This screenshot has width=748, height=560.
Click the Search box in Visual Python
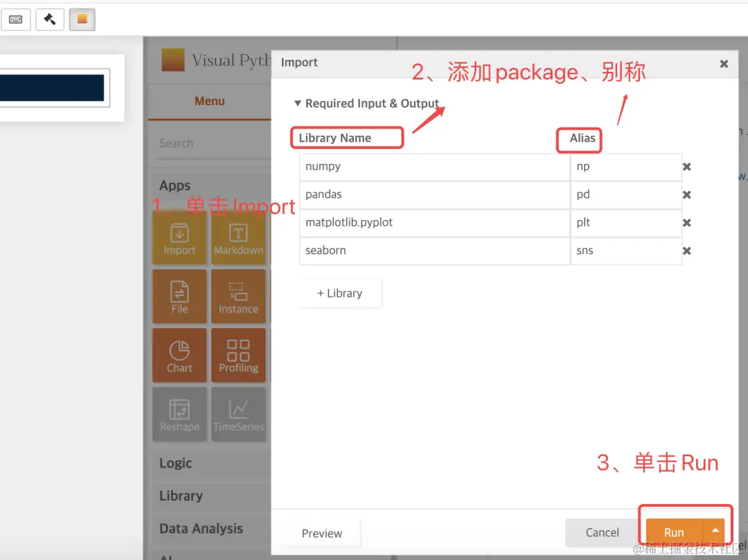(212, 143)
